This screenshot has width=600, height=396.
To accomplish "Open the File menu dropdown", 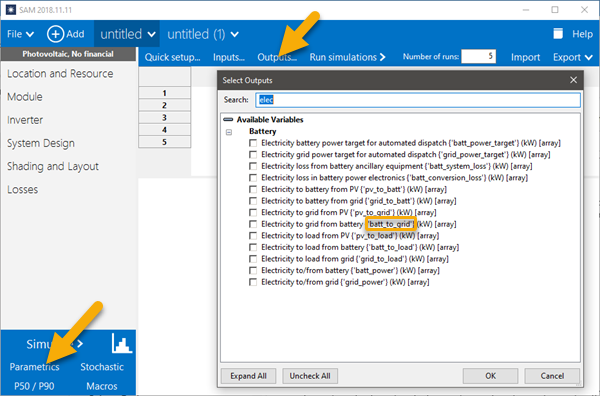I will point(20,34).
